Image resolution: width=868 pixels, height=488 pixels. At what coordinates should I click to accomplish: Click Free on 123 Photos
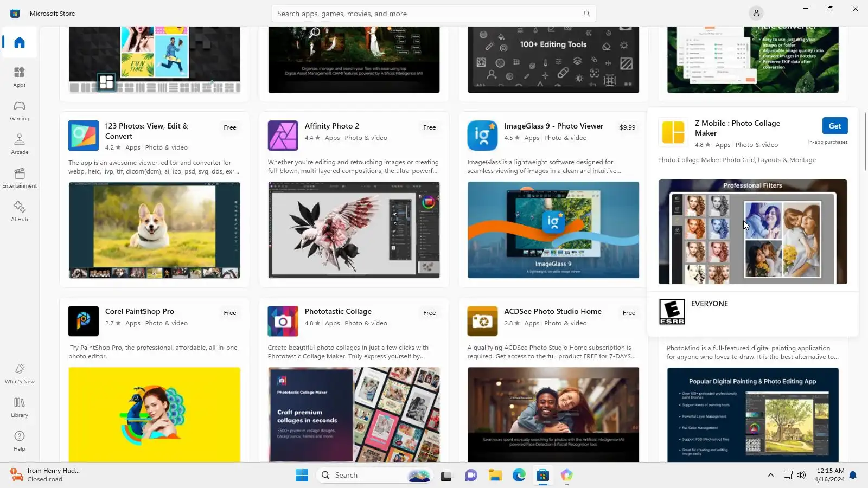pyautogui.click(x=230, y=127)
